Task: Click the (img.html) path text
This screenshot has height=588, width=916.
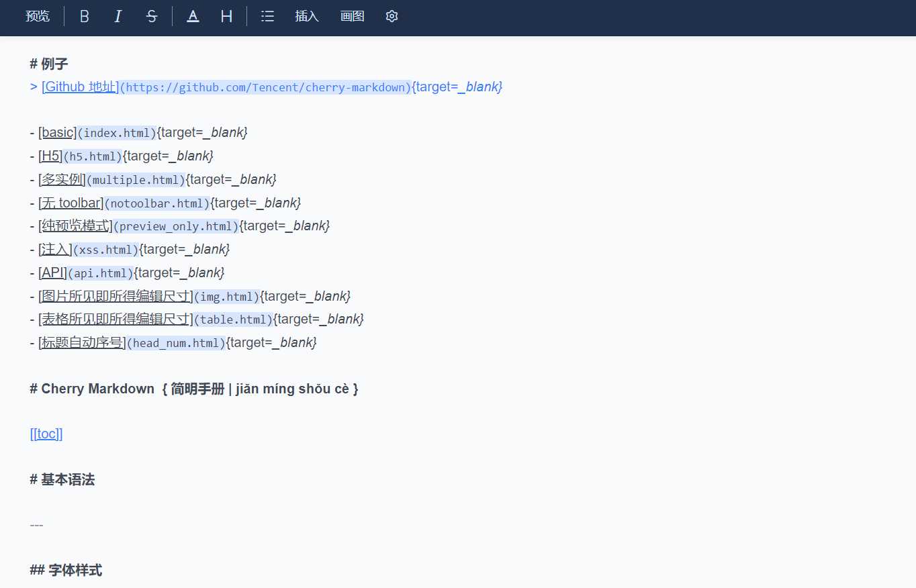Action: coord(227,296)
